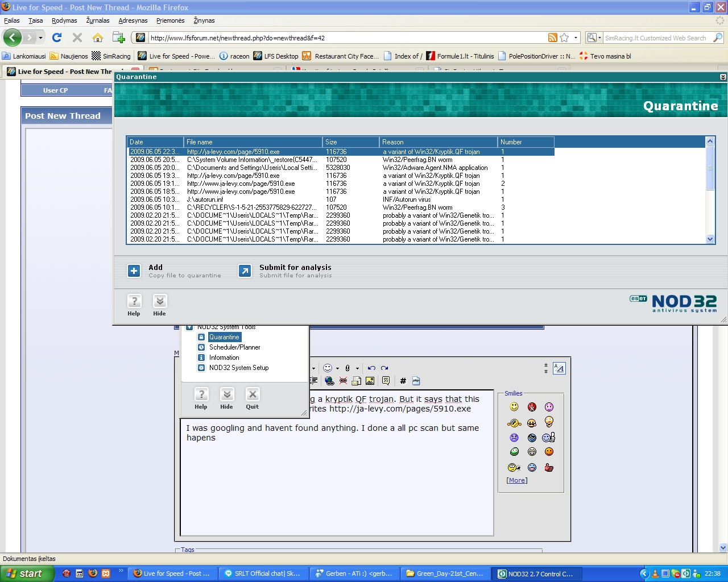Viewport: 728px width, 582px height.
Task: Click the Submit for analysis arrow icon
Action: (x=245, y=271)
